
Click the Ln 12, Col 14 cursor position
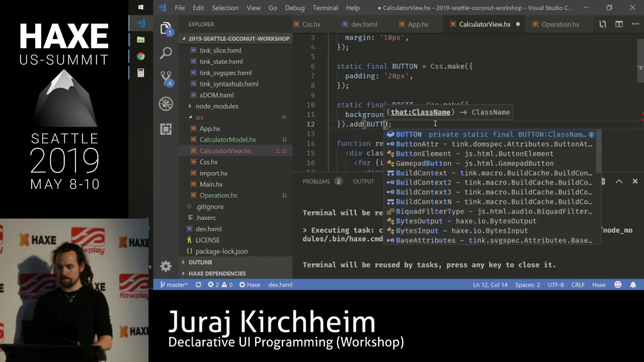click(x=490, y=285)
